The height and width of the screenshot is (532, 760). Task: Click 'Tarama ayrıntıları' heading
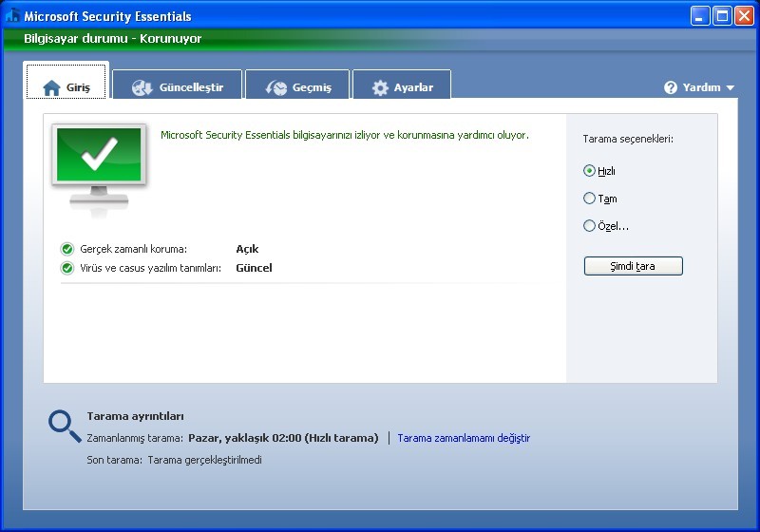135,416
